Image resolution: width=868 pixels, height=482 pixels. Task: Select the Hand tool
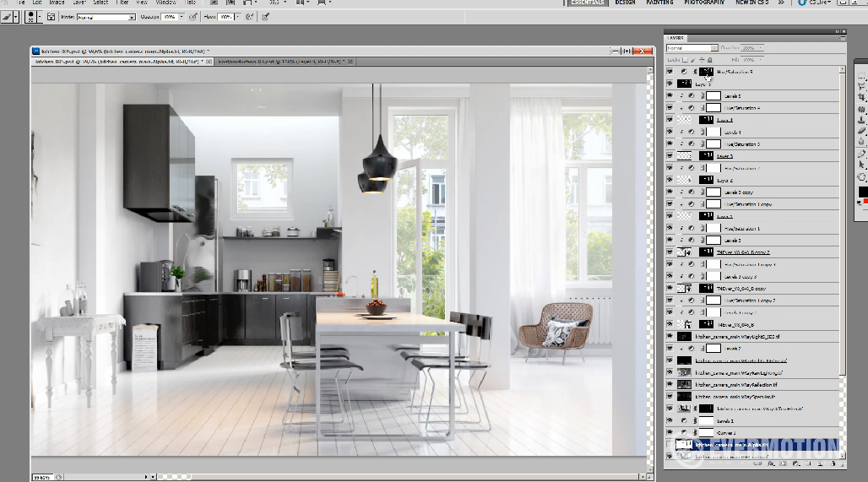pyautogui.click(x=862, y=177)
